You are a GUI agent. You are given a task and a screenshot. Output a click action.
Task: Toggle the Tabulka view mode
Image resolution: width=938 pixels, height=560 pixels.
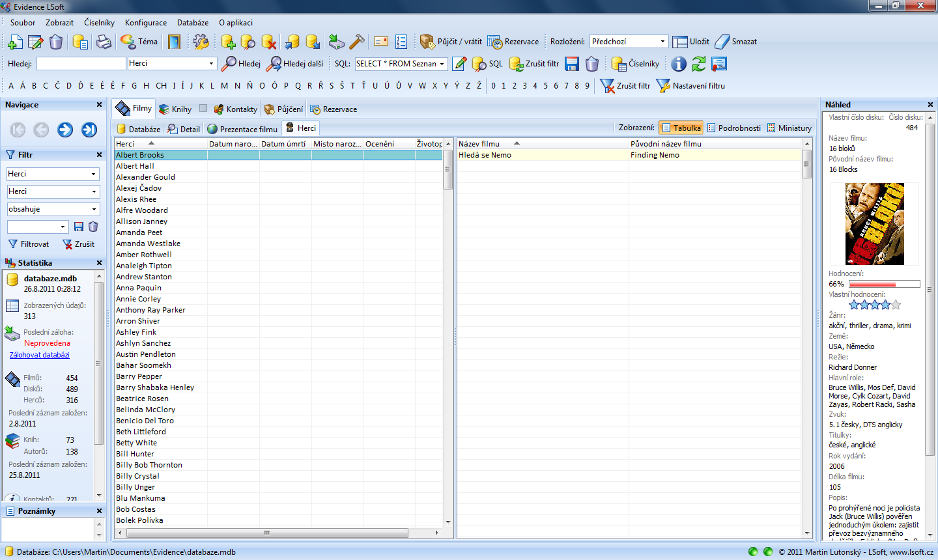681,128
